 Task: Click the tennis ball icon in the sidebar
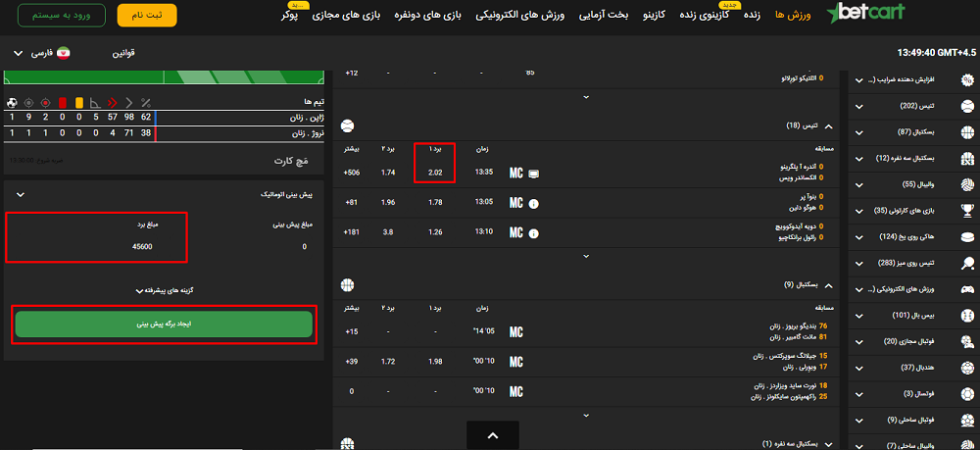[x=967, y=106]
